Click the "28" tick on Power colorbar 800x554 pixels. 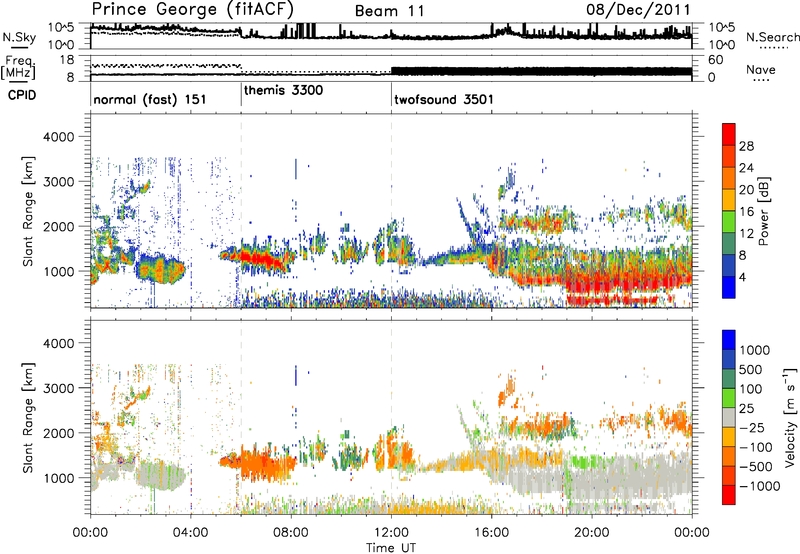pyautogui.click(x=746, y=146)
